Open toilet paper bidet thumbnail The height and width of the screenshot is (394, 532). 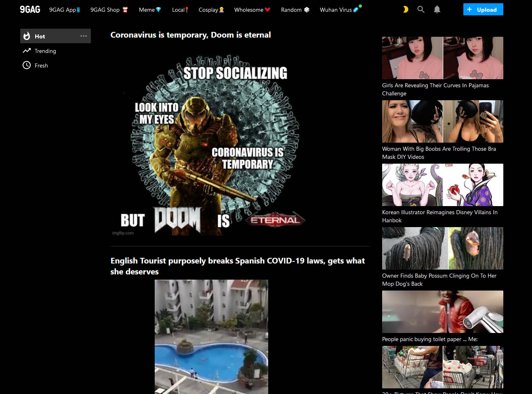[443, 312]
